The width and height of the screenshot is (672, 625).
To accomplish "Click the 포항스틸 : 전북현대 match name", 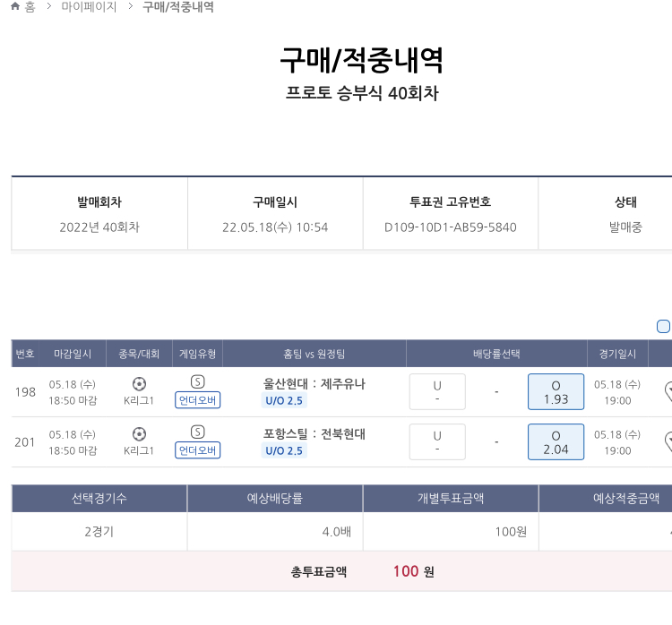I will coord(314,434).
